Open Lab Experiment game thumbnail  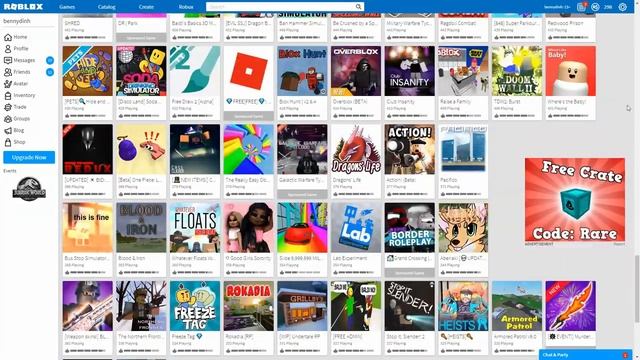(356, 228)
